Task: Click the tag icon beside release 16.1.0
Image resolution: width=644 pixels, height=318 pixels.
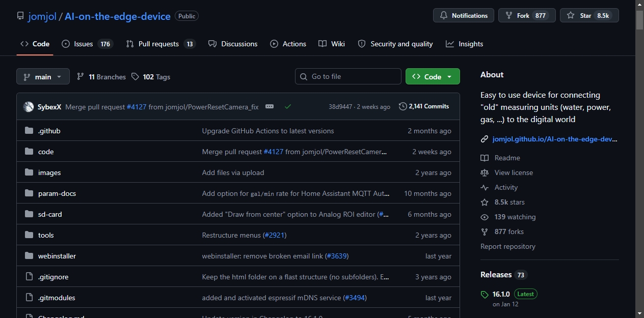Action: 485,295
